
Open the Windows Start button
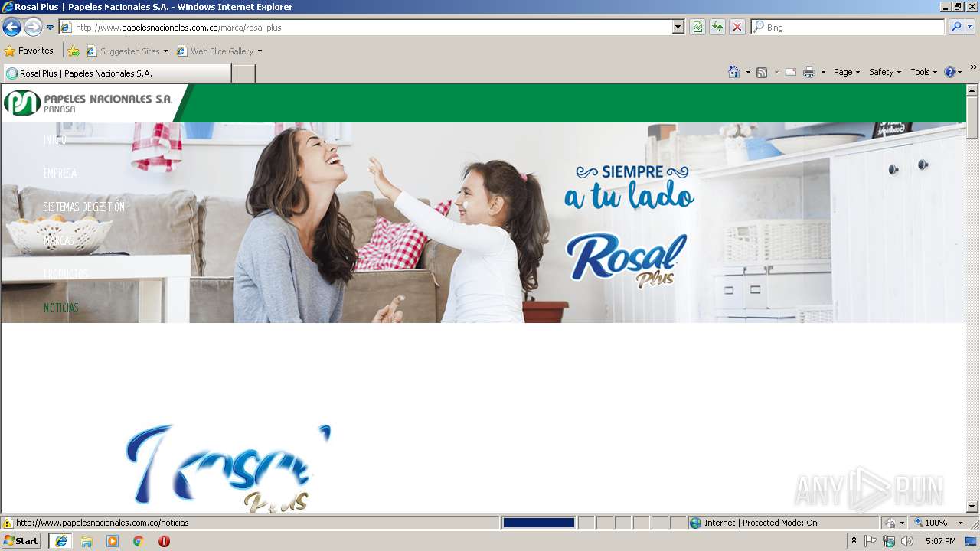(x=21, y=541)
